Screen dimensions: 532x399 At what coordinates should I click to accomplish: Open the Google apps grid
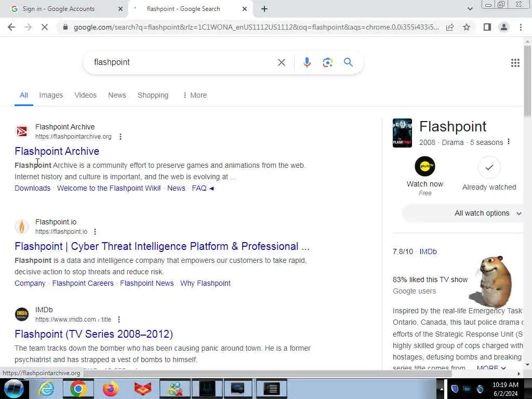pos(515,63)
